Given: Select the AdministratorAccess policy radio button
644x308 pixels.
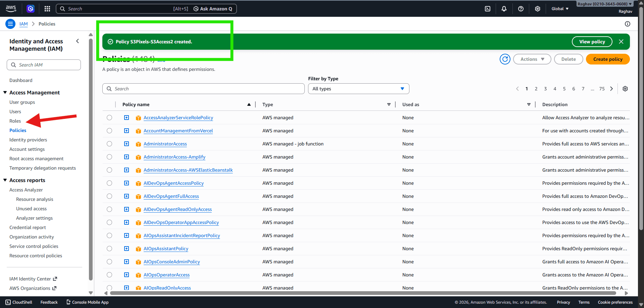Looking at the screenshot, I should click(109, 144).
